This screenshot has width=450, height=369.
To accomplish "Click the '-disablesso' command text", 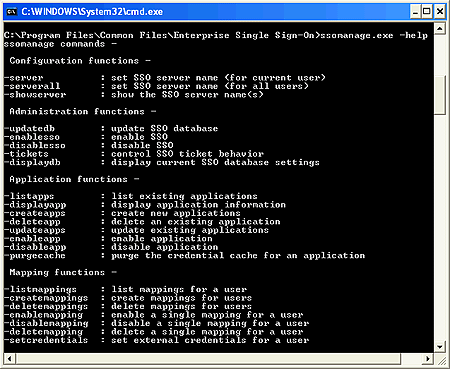I will 35,145.
